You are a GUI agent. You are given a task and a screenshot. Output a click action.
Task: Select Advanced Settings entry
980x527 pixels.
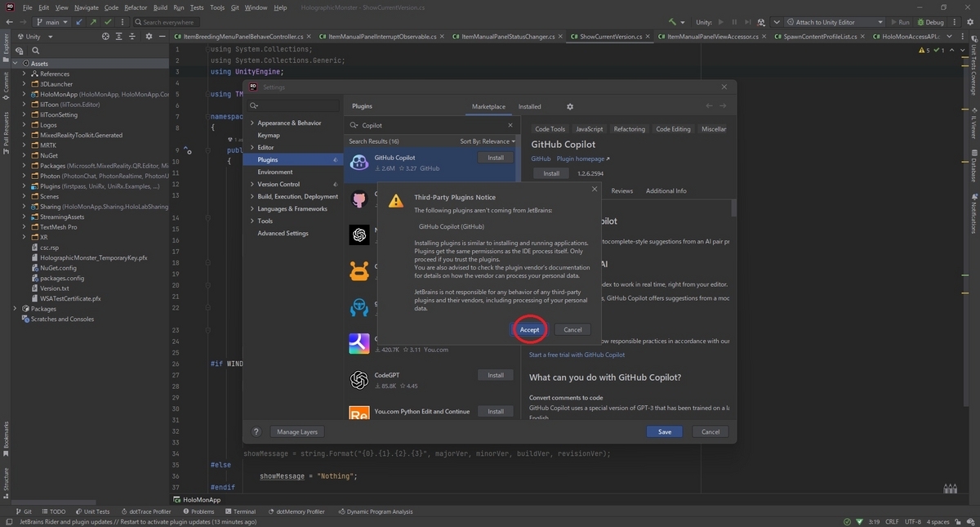pos(283,233)
